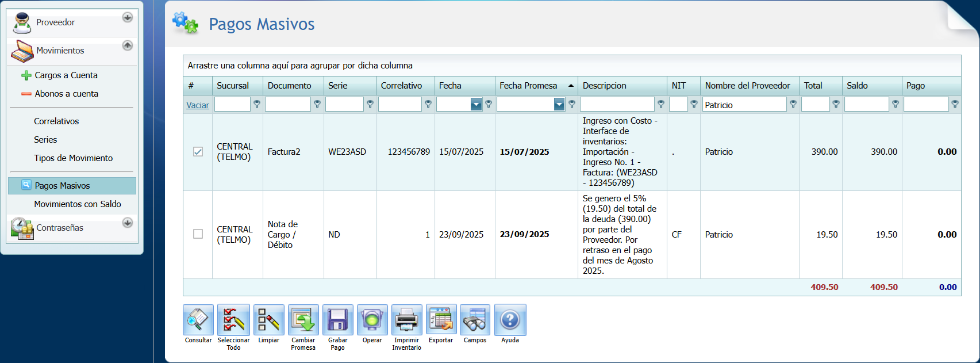Open Ayuda help icon
Screen dimensions: 980x363
click(510, 320)
